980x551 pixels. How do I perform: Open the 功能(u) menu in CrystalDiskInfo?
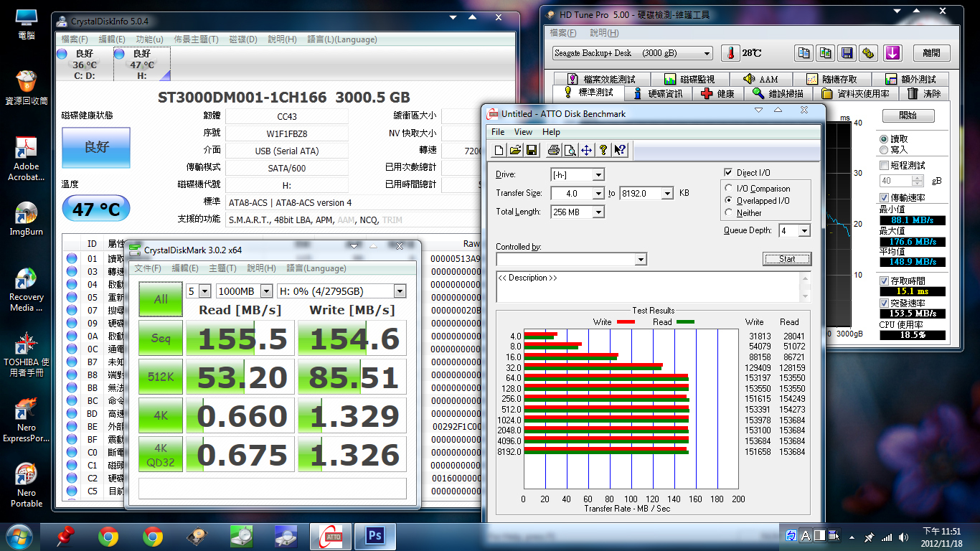[x=149, y=39]
